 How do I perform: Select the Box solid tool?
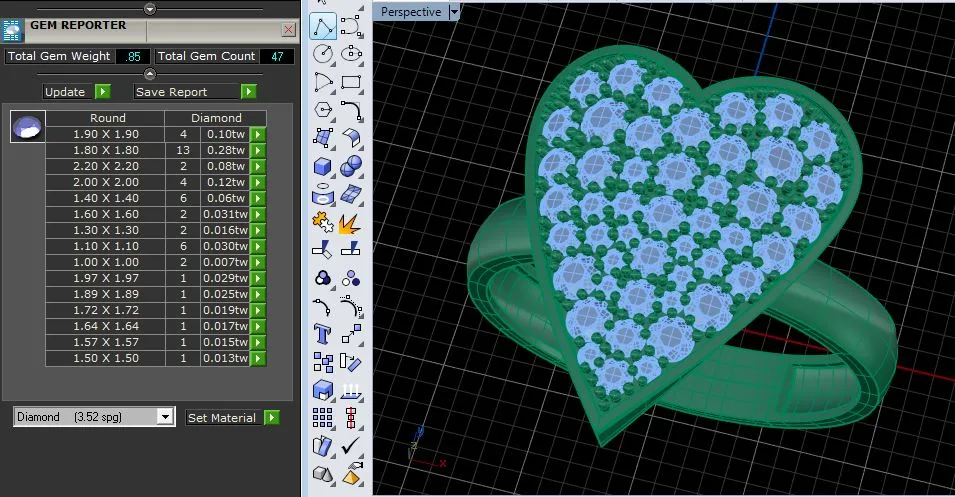(323, 166)
